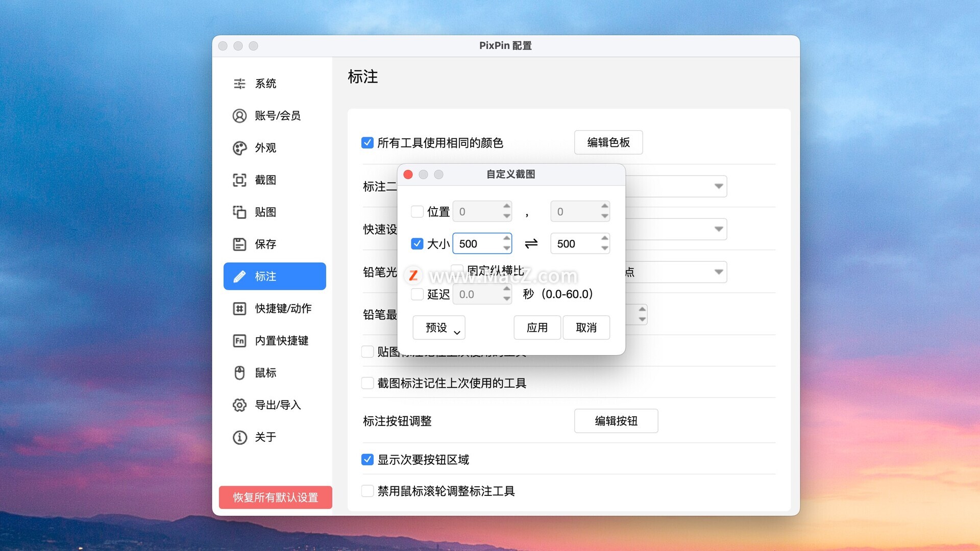980x551 pixels.
Task: Click the 截图 capture icon in sidebar
Action: 239,180
